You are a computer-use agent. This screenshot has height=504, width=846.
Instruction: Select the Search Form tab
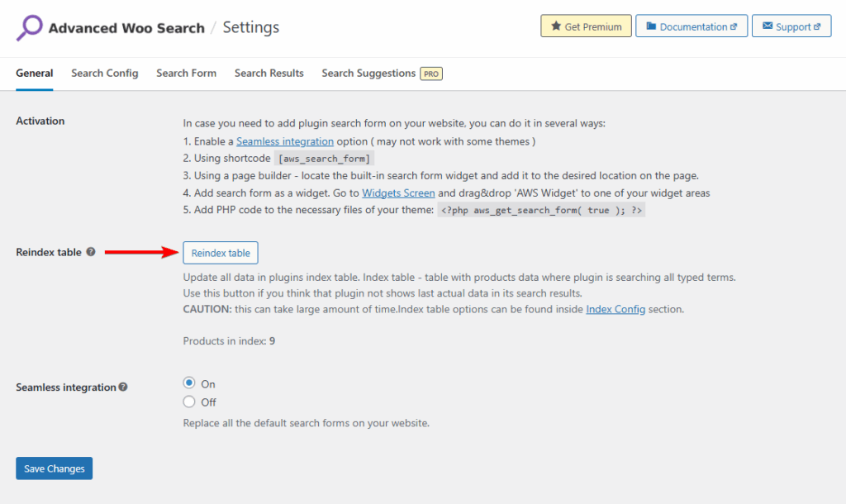click(x=186, y=73)
